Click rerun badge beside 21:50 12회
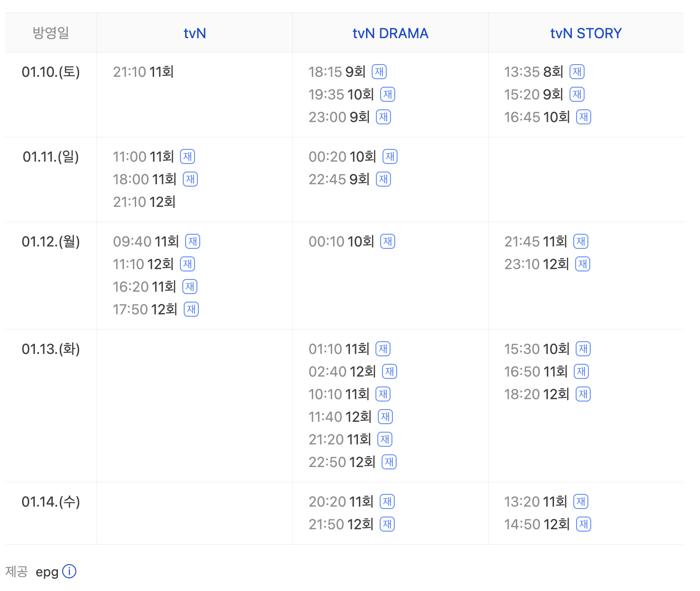 pos(387,524)
